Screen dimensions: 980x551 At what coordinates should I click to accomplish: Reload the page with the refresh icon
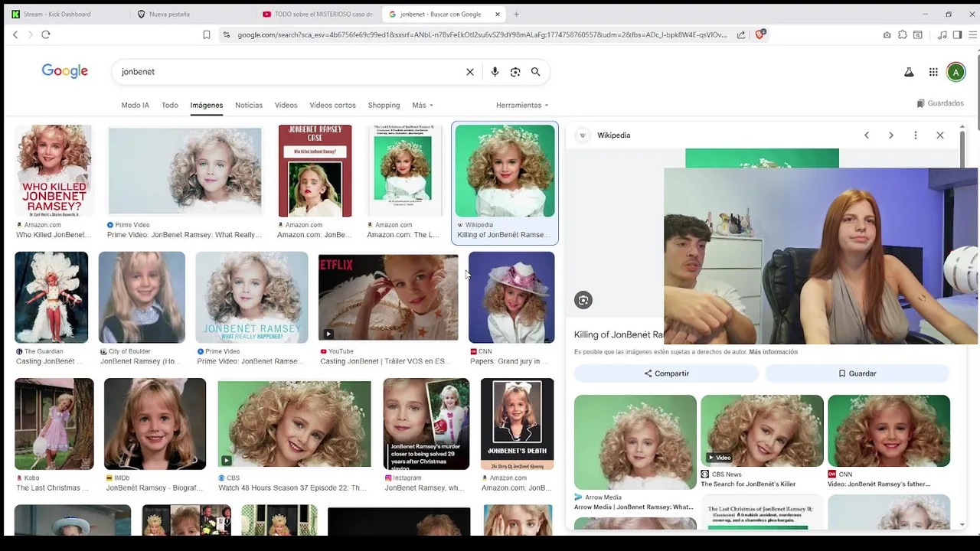point(46,34)
